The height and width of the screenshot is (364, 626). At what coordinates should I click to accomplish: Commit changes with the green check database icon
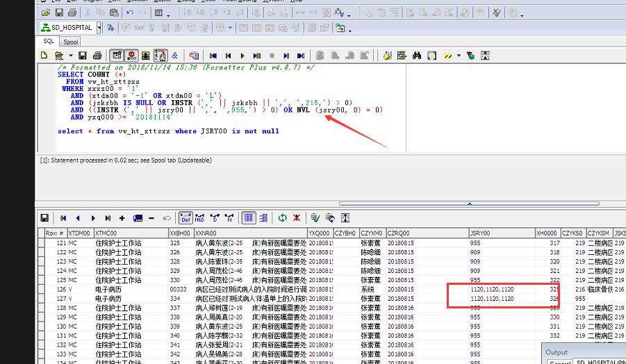coord(315,218)
